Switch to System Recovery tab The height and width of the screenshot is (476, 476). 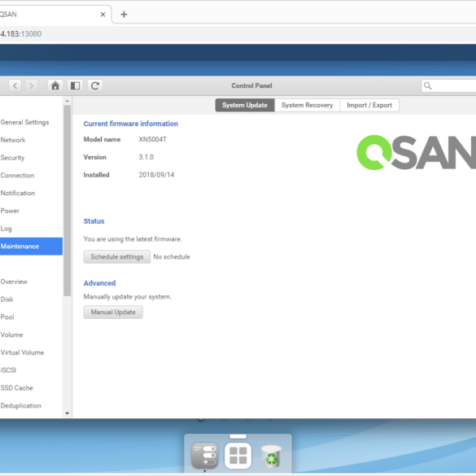tap(307, 105)
